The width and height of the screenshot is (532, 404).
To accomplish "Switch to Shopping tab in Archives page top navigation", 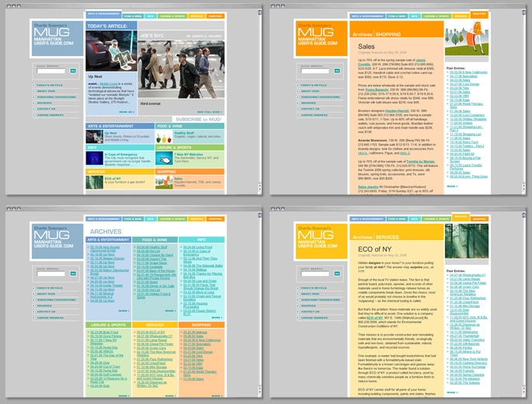I will (216, 219).
